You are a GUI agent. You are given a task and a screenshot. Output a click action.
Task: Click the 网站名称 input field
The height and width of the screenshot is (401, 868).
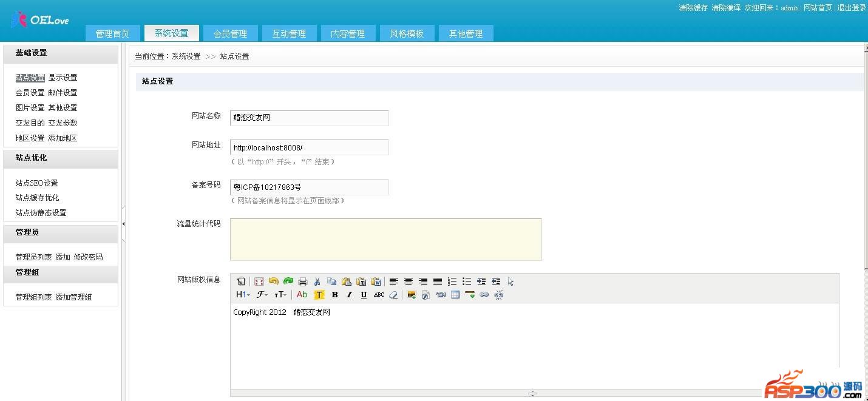pos(310,118)
